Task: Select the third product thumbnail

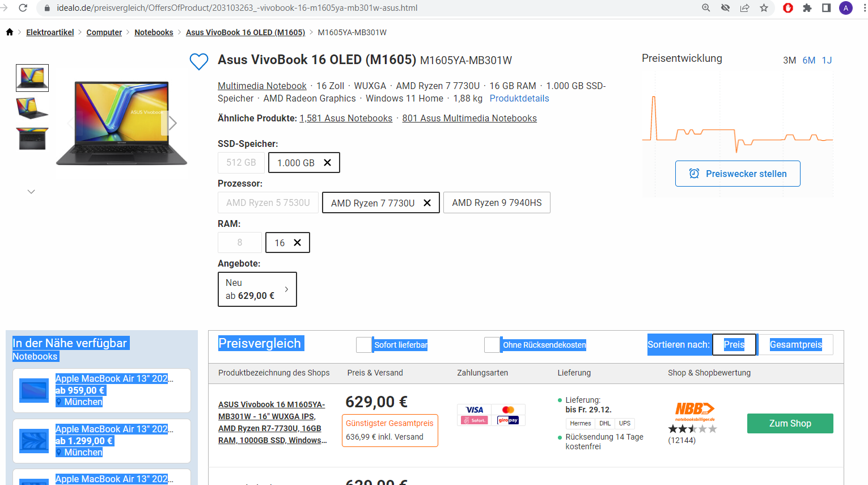Action: tap(32, 138)
